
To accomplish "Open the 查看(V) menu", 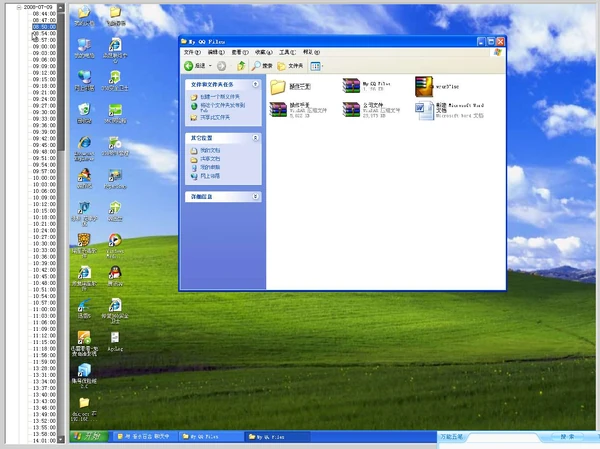I will click(x=240, y=52).
